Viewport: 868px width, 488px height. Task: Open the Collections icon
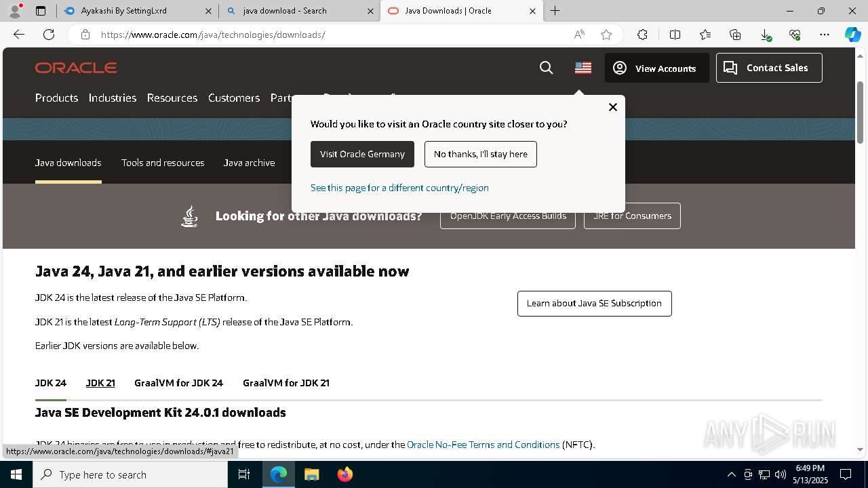point(735,35)
